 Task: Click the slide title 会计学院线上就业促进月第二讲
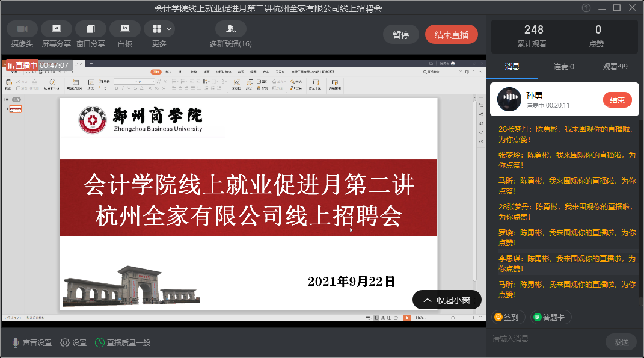[x=249, y=185]
